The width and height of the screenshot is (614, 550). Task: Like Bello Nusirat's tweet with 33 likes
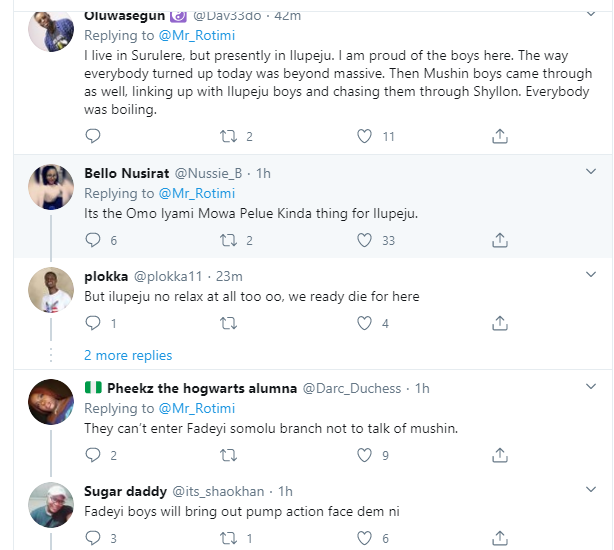pyautogui.click(x=365, y=240)
